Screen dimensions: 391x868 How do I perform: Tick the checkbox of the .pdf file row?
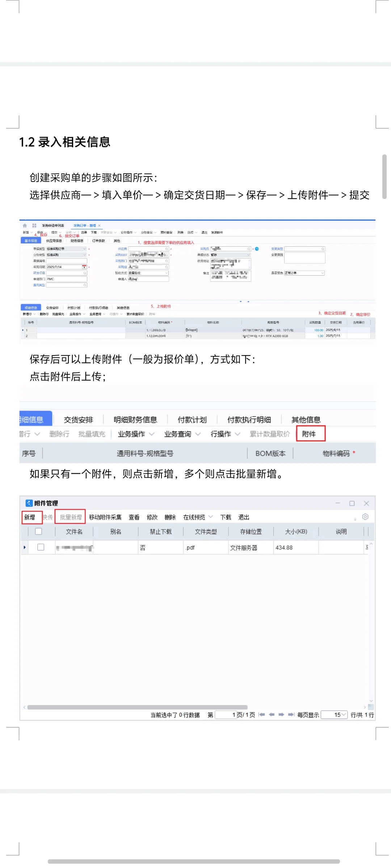(x=41, y=547)
